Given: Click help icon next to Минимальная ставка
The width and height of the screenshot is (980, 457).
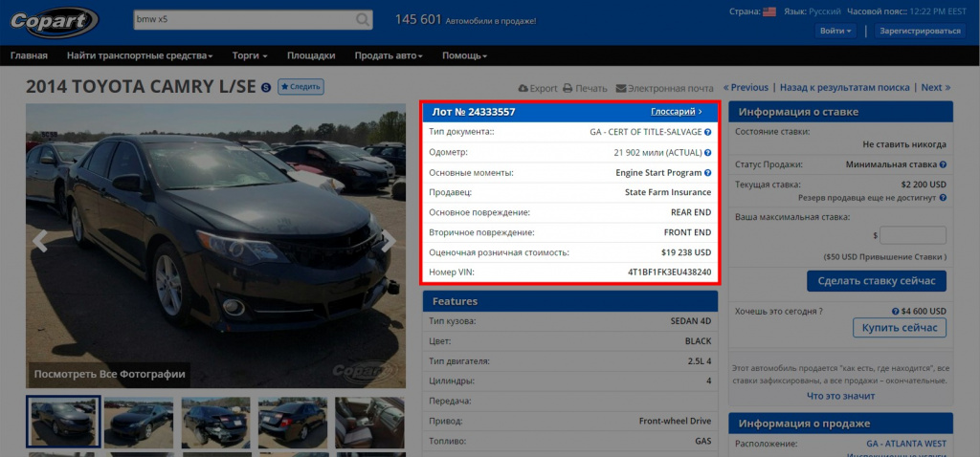Looking at the screenshot, I should (x=943, y=164).
